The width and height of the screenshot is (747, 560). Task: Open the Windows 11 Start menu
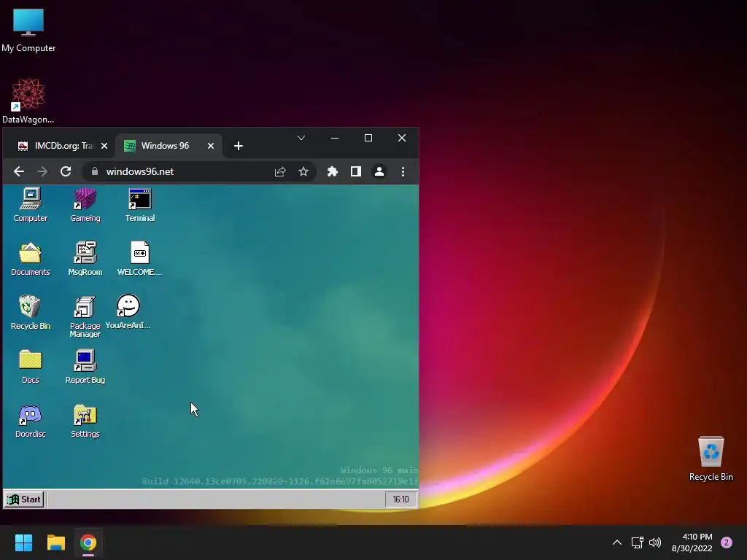pos(23,542)
